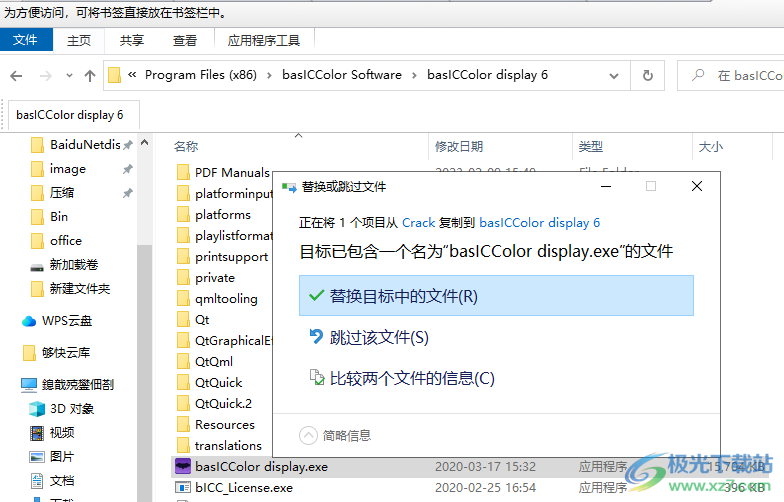The height and width of the screenshot is (502, 784).
Task: Expand the address bar history dropdown
Action: (x=614, y=76)
